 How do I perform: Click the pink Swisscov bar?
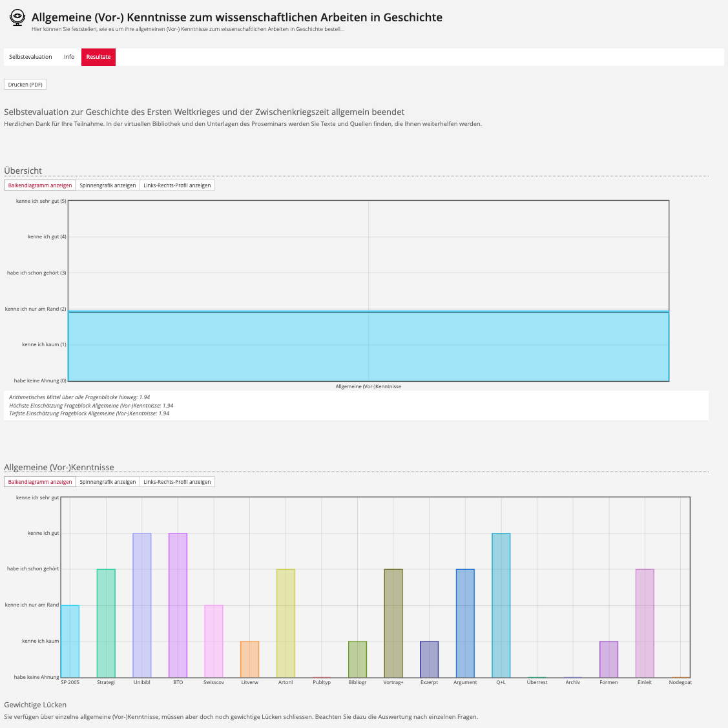pos(214,641)
